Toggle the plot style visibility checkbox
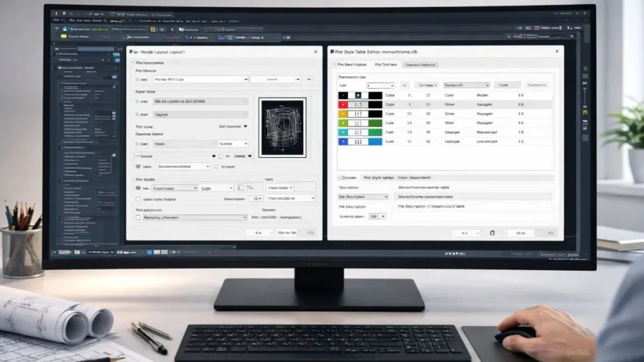 (138, 199)
